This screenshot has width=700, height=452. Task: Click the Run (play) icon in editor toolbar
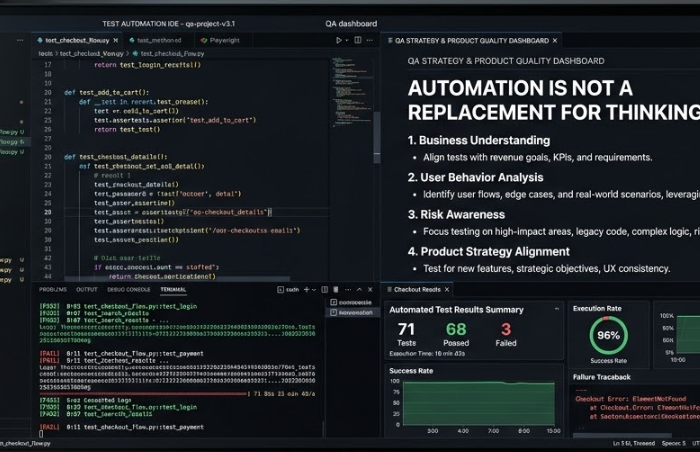[339, 41]
